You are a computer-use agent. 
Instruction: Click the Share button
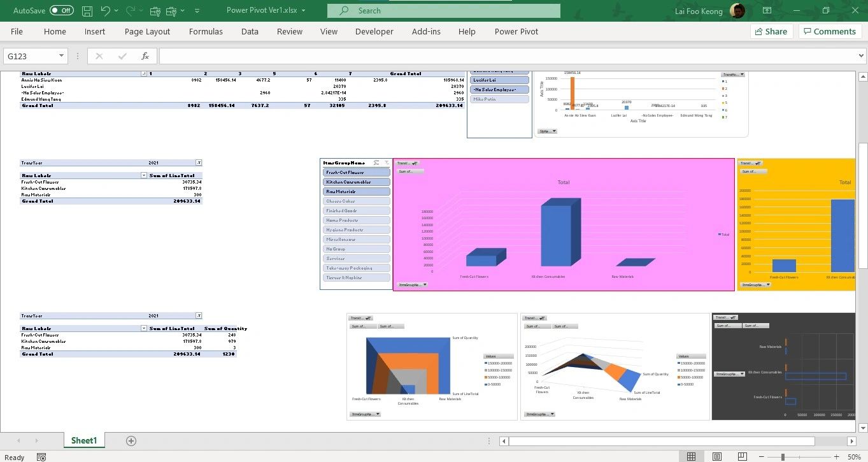pos(771,31)
